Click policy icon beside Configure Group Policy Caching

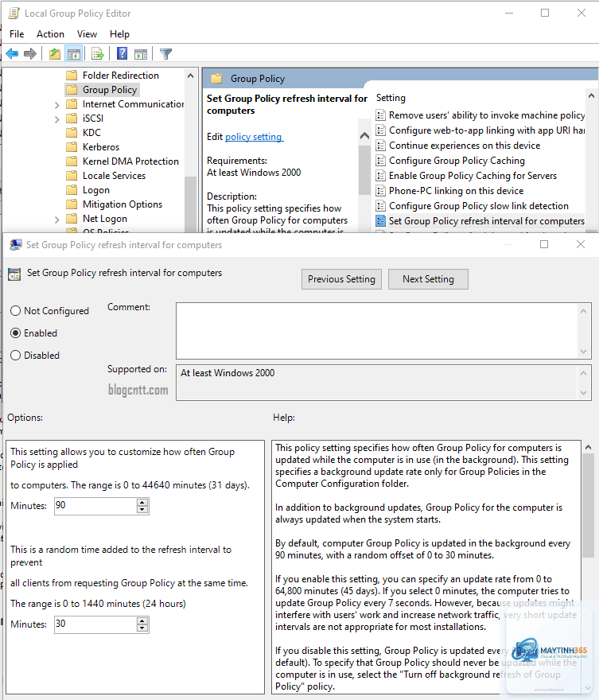coord(381,161)
